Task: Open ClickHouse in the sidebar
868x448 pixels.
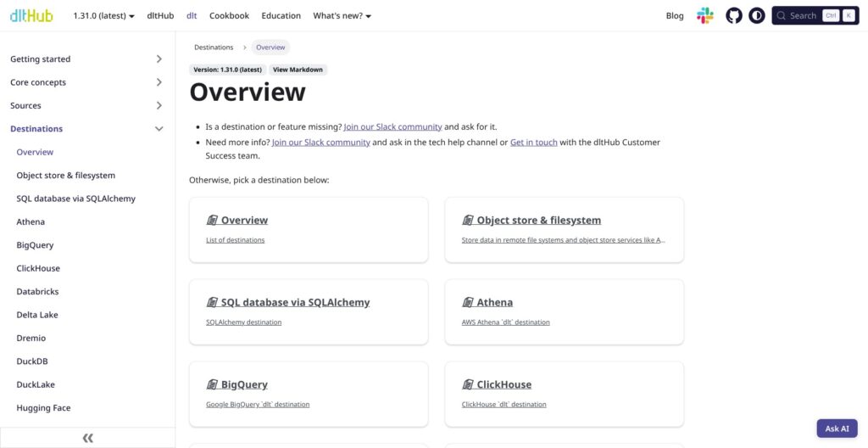Action: coord(38,268)
